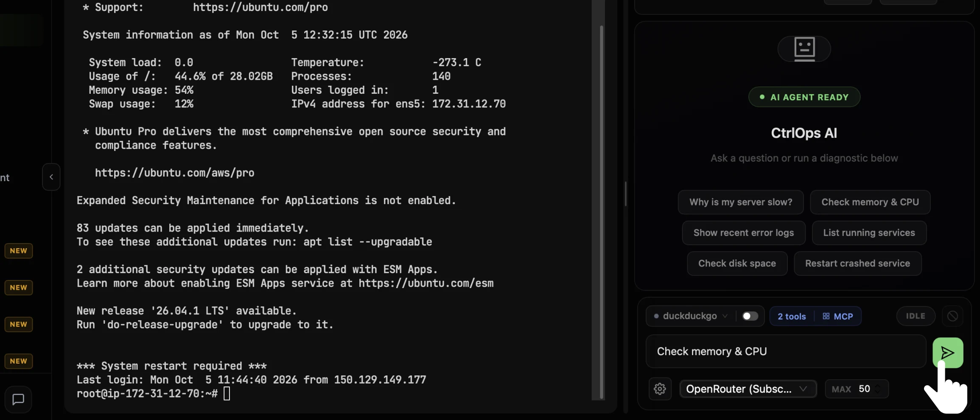Click the Temperature -273.1 C value
The height and width of the screenshot is (420, 980).
coord(456,62)
